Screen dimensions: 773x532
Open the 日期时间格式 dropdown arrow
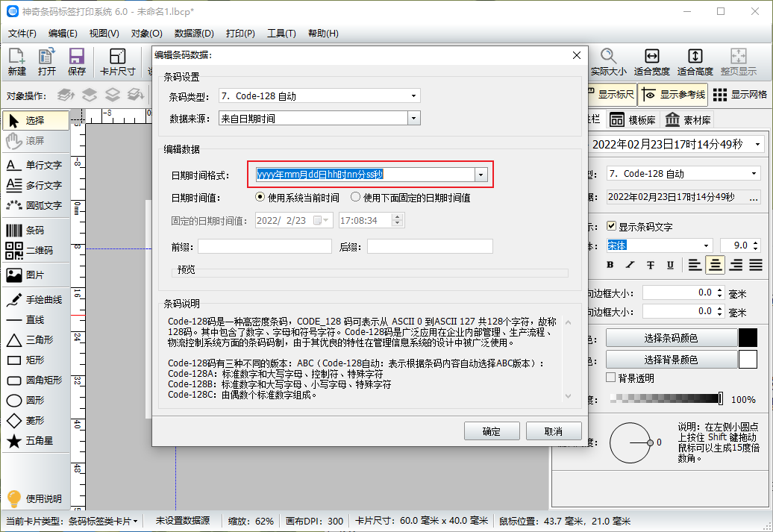pyautogui.click(x=481, y=175)
